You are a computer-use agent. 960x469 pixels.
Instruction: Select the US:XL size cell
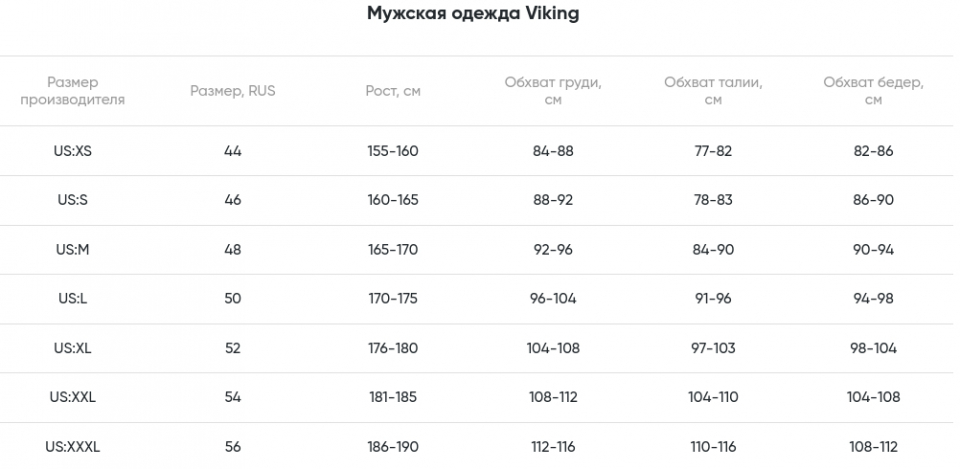(72, 348)
